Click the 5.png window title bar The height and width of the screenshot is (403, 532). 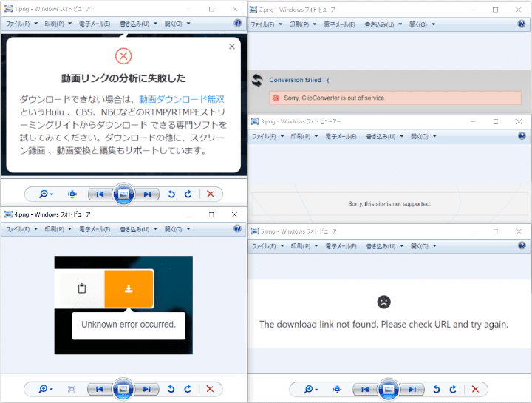[369, 231]
